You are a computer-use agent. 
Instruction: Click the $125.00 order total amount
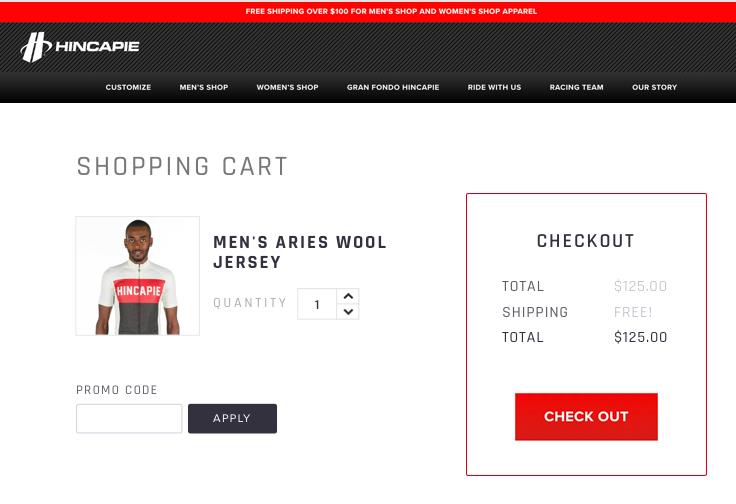[x=640, y=337]
